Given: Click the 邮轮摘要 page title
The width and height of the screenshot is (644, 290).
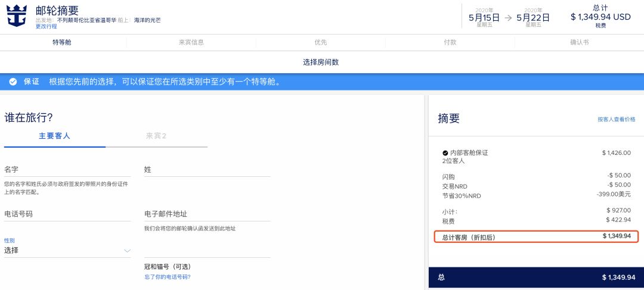Looking at the screenshot, I should pos(57,10).
